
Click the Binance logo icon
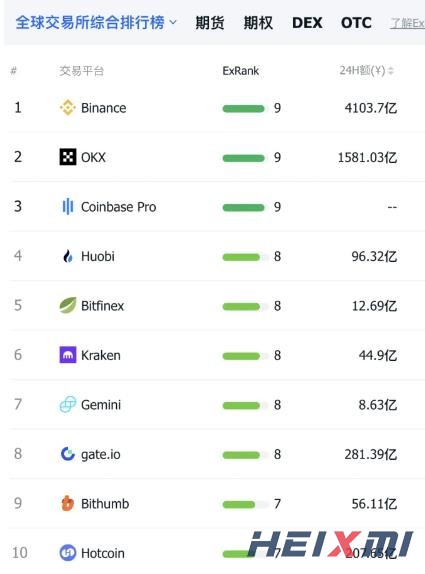coord(68,108)
